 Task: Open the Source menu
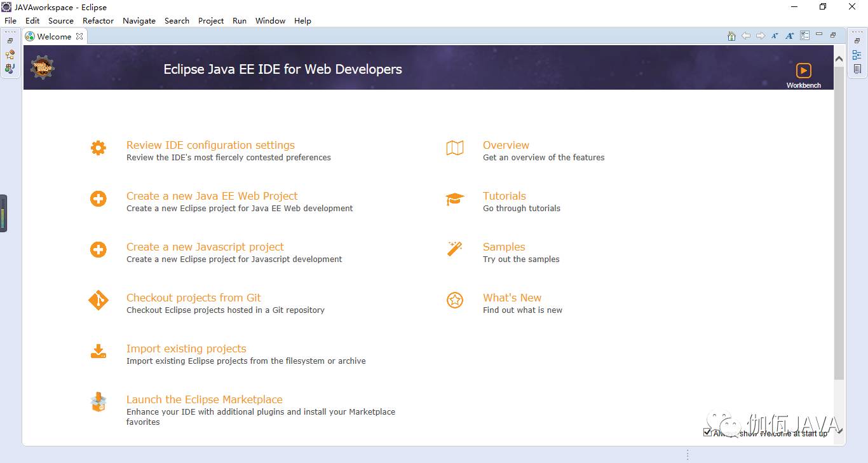(x=61, y=20)
